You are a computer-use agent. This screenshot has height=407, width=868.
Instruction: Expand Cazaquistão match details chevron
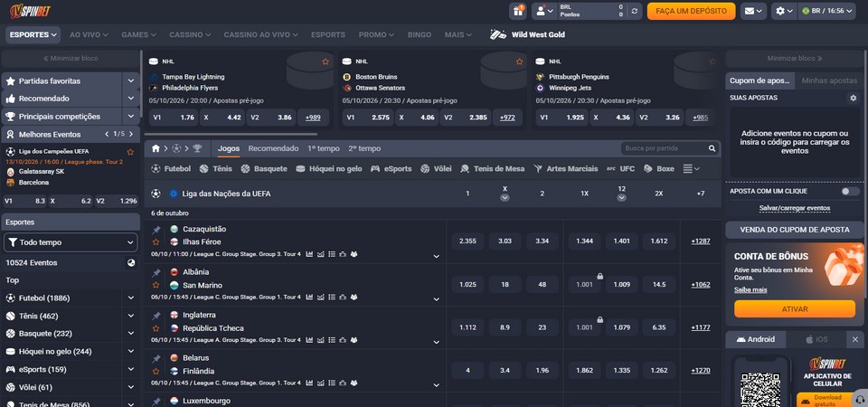click(436, 256)
